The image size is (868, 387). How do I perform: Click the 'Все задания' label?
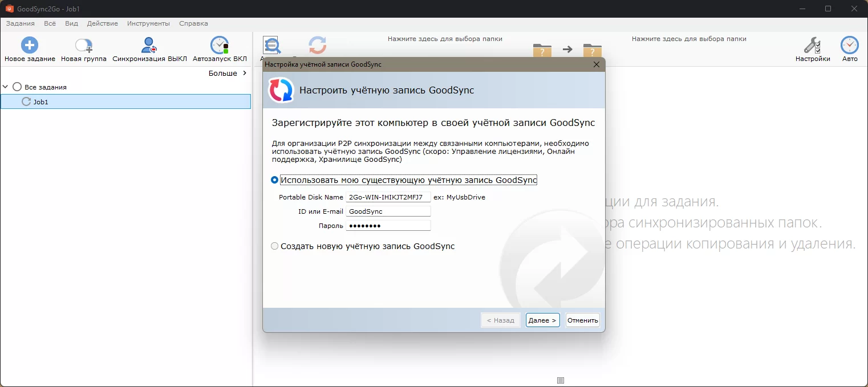(46, 87)
